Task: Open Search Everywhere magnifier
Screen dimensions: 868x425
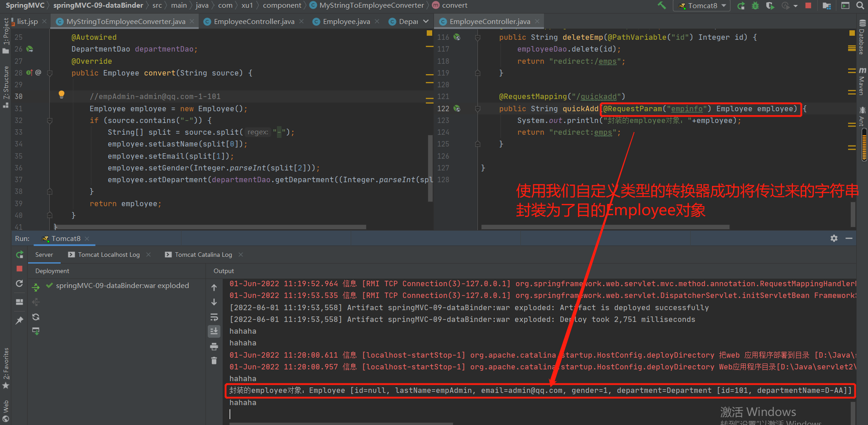Action: (x=860, y=5)
